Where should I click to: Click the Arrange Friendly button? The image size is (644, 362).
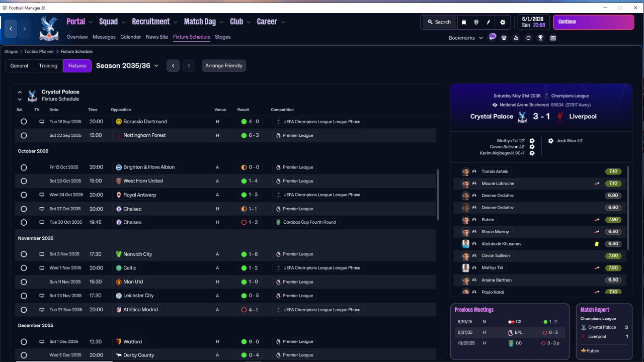[x=224, y=66]
